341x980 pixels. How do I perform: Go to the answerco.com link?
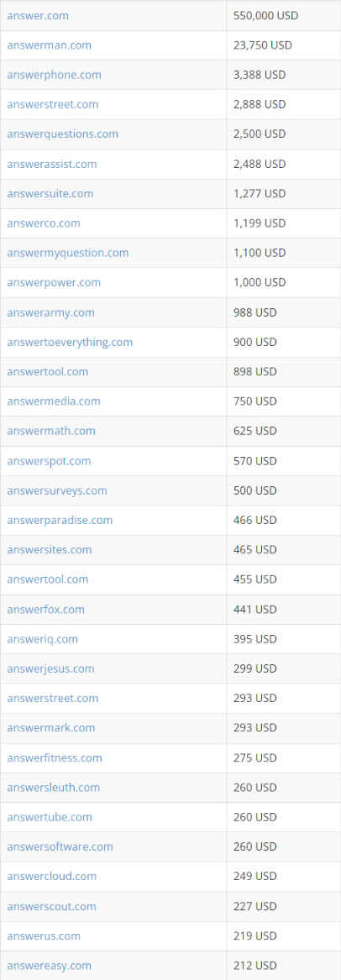click(44, 223)
